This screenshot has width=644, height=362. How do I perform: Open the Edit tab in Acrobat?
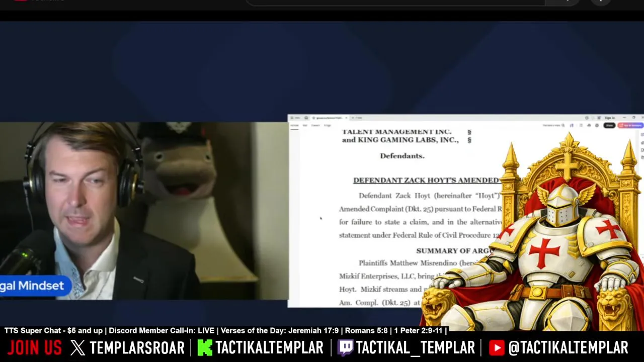coord(305,125)
